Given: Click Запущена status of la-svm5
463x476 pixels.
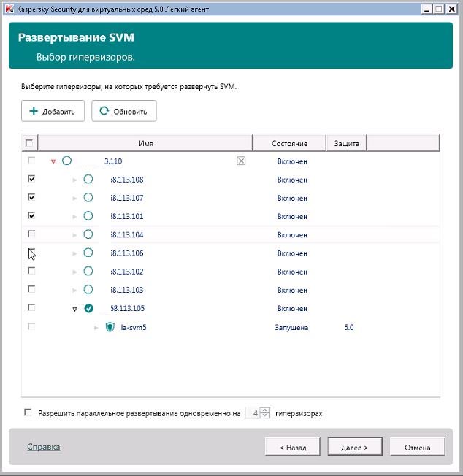Looking at the screenshot, I should point(291,327).
